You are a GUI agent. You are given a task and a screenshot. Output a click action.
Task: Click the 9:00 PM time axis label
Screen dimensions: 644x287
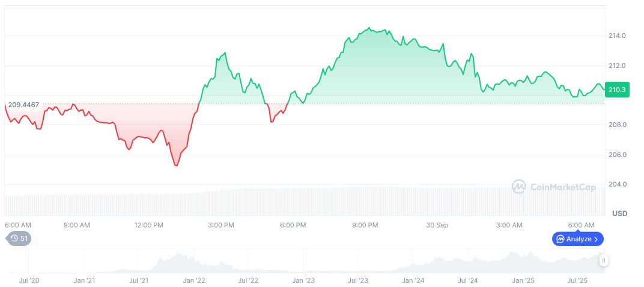[x=365, y=225]
